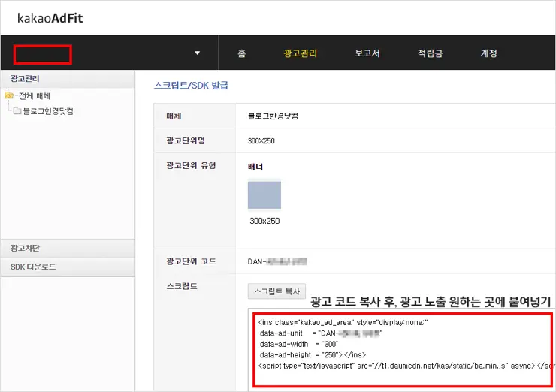Click the open folder icon for 전체 매체
The image size is (556, 392).
[9, 95]
